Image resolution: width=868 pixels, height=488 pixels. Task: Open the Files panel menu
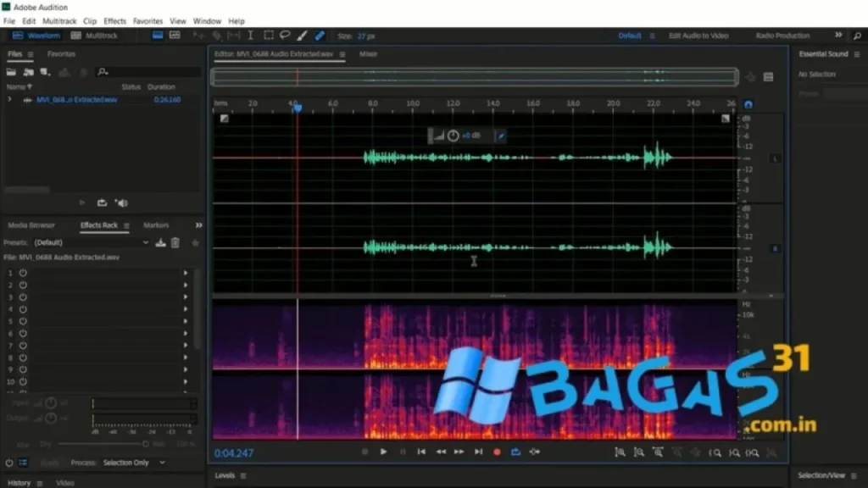[x=31, y=54]
